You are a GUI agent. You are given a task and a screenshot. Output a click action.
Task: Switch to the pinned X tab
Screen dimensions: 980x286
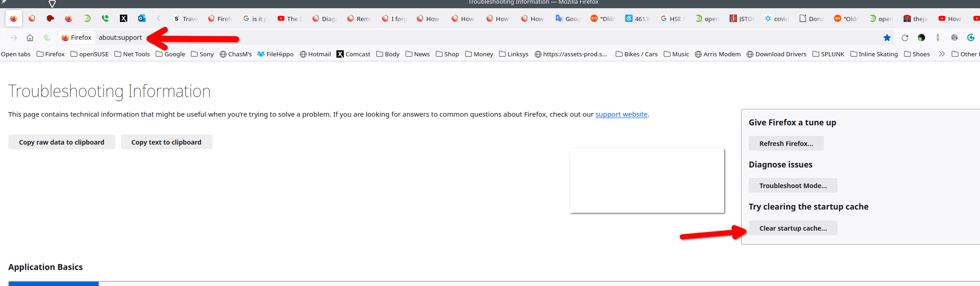pos(124,19)
